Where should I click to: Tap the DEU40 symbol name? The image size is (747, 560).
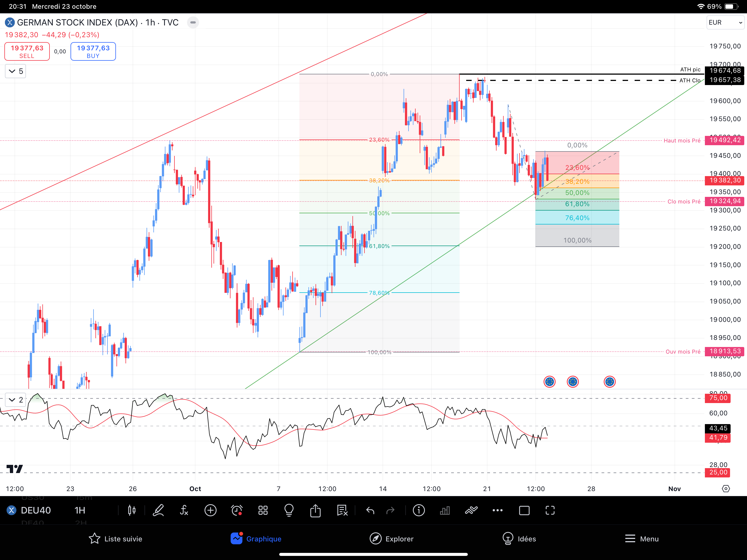(x=36, y=510)
